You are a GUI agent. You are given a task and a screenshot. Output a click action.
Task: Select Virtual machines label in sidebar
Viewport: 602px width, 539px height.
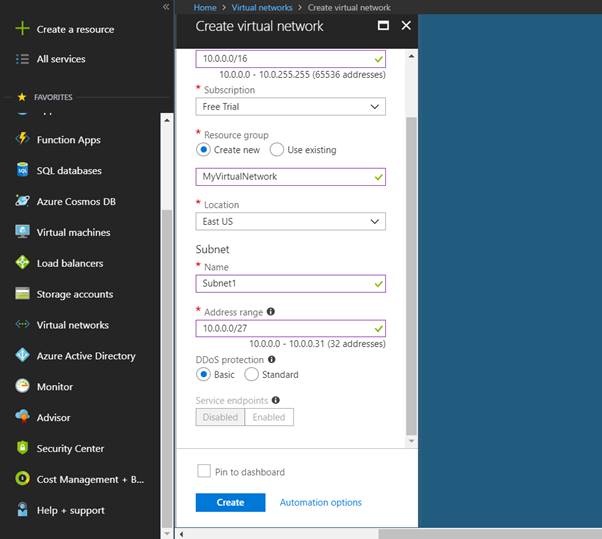pyautogui.click(x=73, y=232)
